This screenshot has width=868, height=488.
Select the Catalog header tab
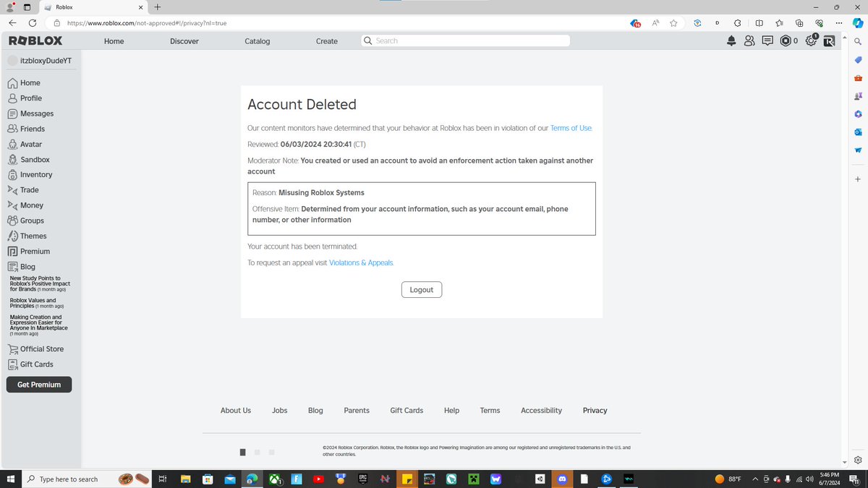258,41
